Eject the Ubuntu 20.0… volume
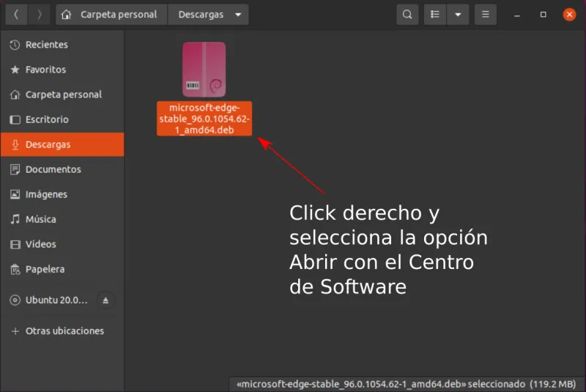The height and width of the screenshot is (392, 586). click(x=105, y=300)
